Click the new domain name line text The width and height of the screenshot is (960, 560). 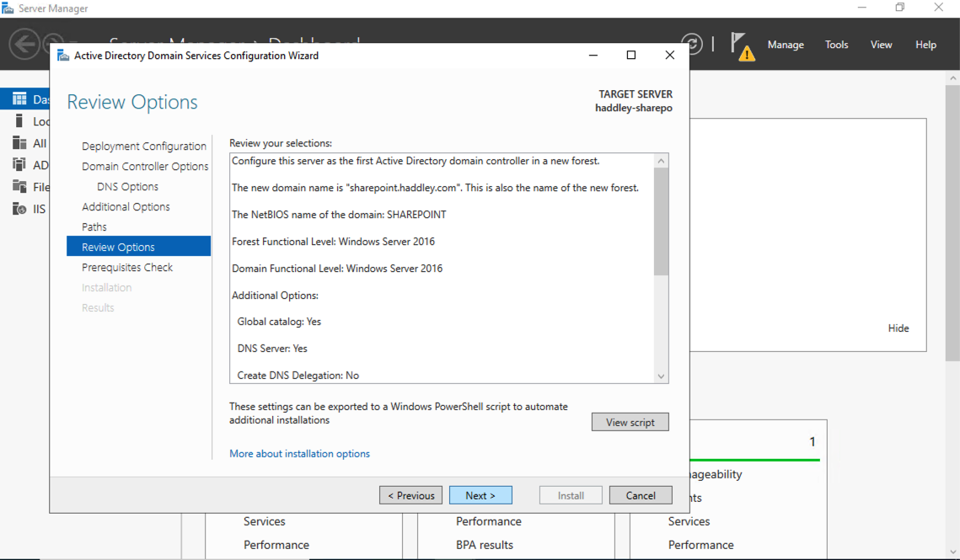(x=435, y=188)
